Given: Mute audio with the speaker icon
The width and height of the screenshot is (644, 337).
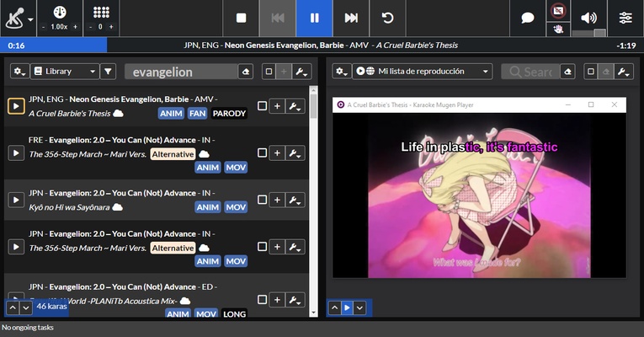Looking at the screenshot, I should click(x=588, y=17).
